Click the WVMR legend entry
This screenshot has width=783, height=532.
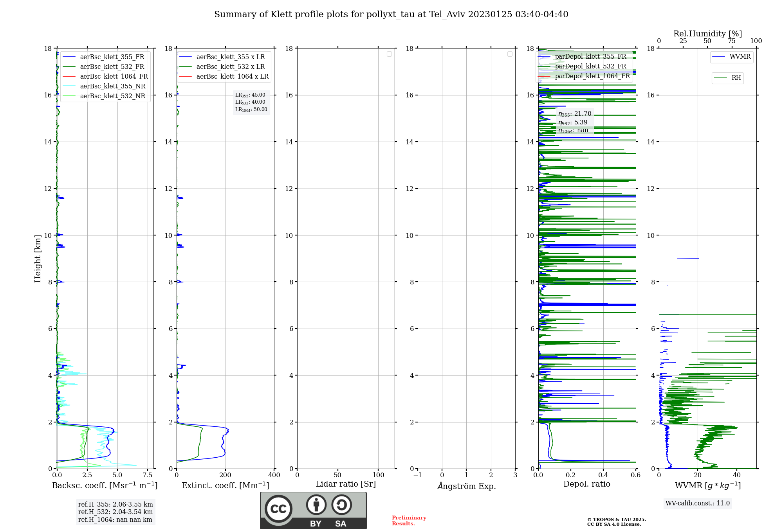click(732, 57)
